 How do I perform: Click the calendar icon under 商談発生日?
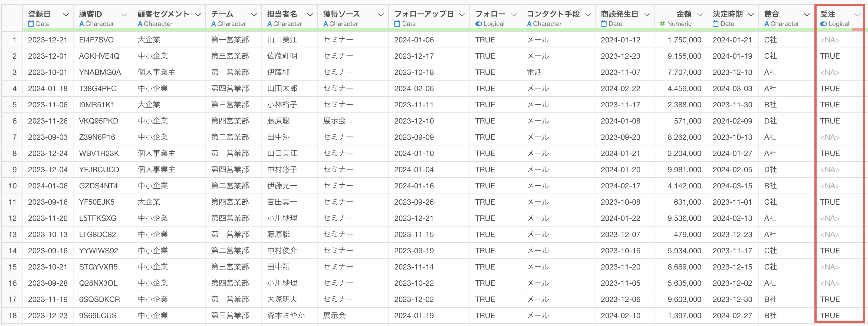coord(604,24)
